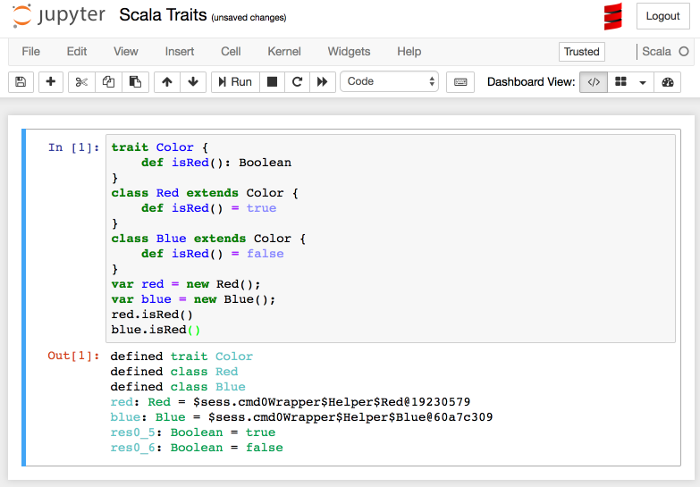Open the Insert menu
Image resolution: width=700 pixels, height=487 pixels.
(x=179, y=52)
